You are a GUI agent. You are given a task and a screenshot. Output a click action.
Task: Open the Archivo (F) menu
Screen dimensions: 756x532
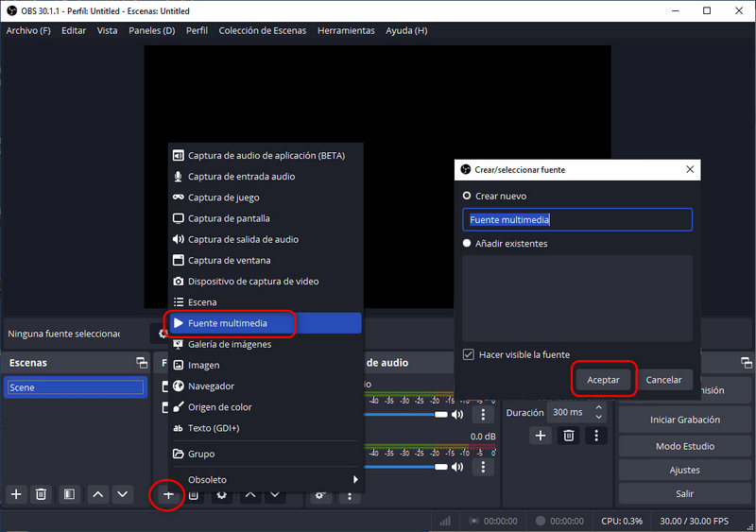28,30
